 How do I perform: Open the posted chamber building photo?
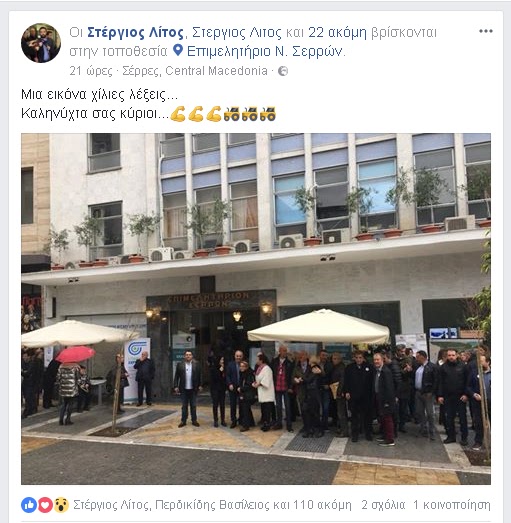[x=256, y=309]
